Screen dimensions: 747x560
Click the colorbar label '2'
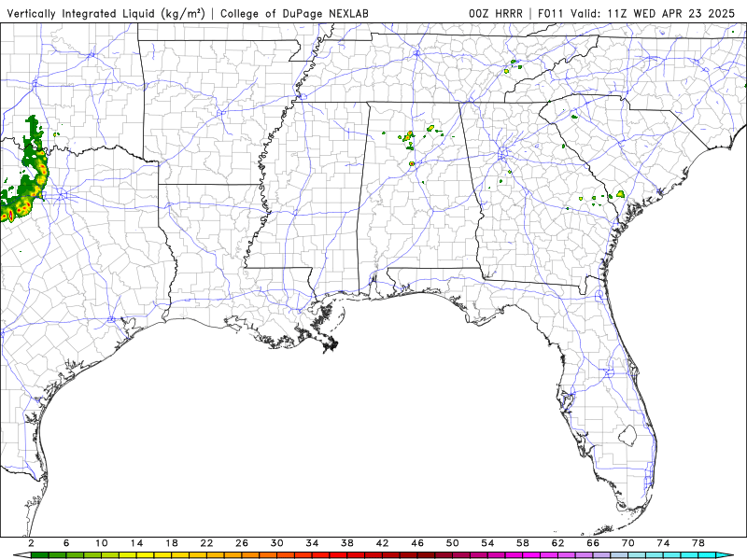(31, 543)
